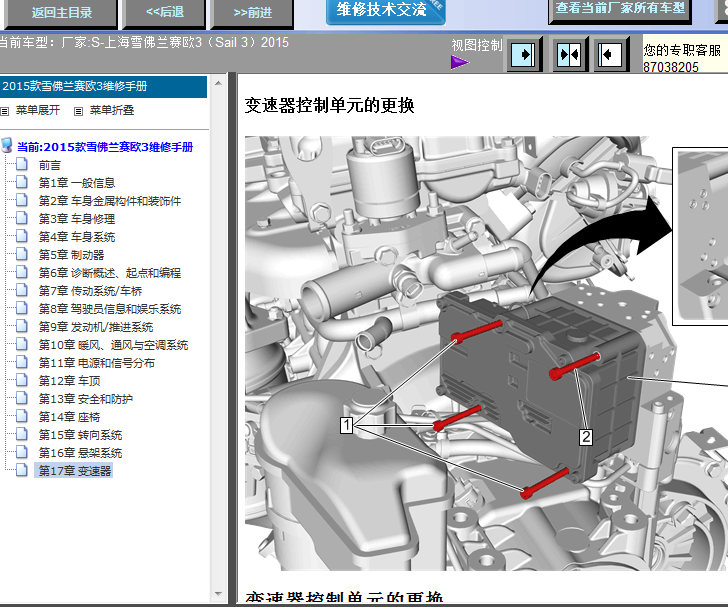Open 维修技术交流 button
728x607 pixels.
point(385,11)
